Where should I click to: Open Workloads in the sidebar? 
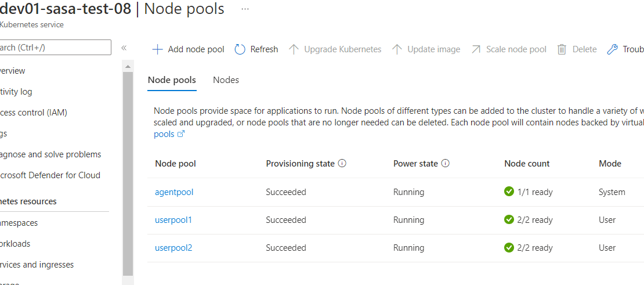click(x=15, y=244)
